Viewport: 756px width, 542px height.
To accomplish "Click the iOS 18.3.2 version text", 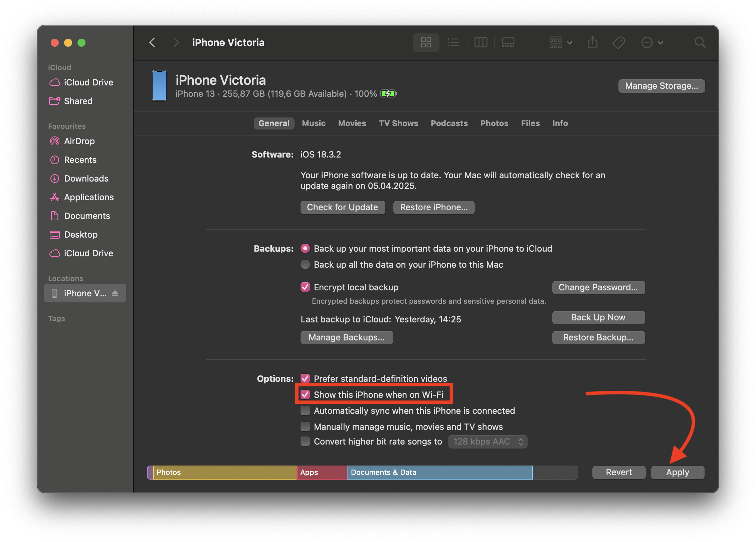I will 321,155.
